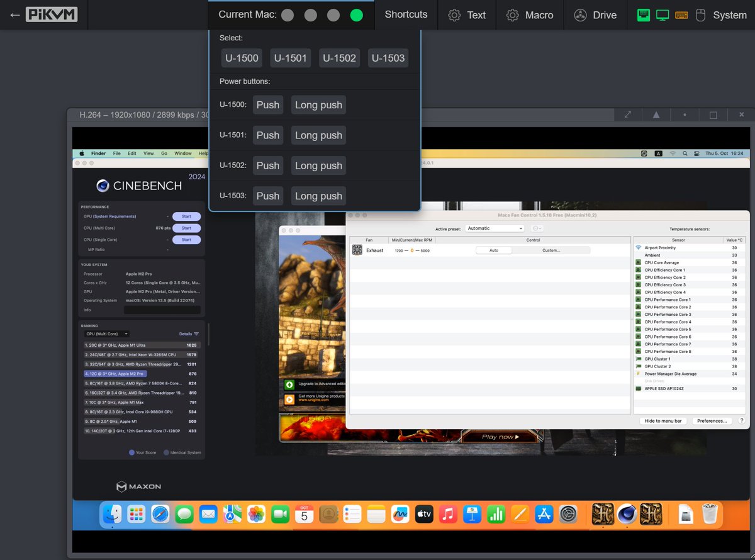Open the Window menu in Finder
The height and width of the screenshot is (560, 755).
coord(183,153)
